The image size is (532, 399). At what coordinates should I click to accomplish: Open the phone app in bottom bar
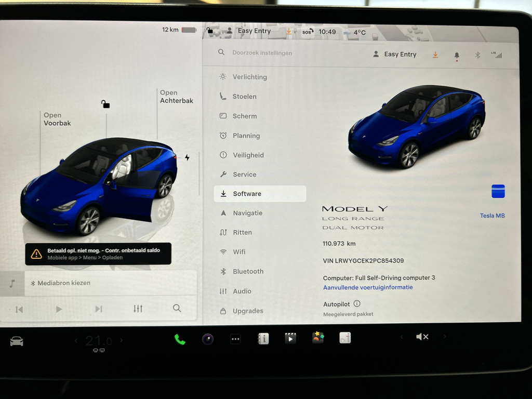[x=180, y=339]
